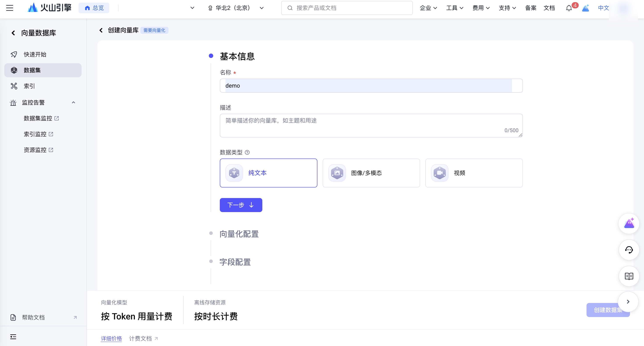Click the notification bell icon
This screenshot has height=346, width=644.
[569, 8]
